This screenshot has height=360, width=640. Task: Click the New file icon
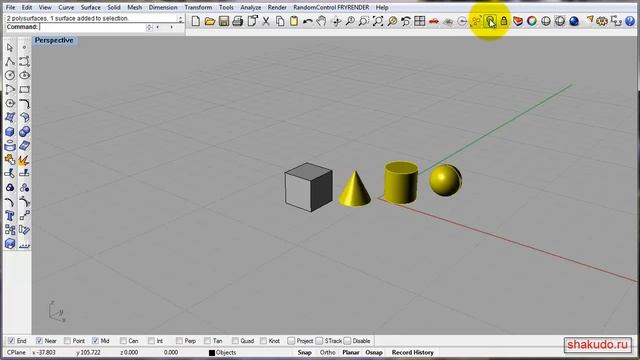coord(196,21)
